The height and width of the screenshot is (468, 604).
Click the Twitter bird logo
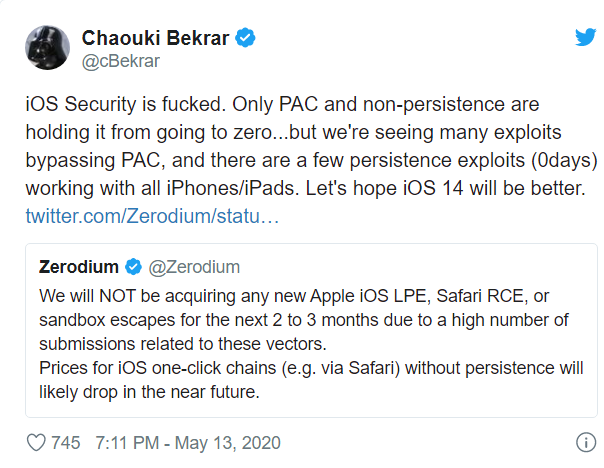(585, 38)
